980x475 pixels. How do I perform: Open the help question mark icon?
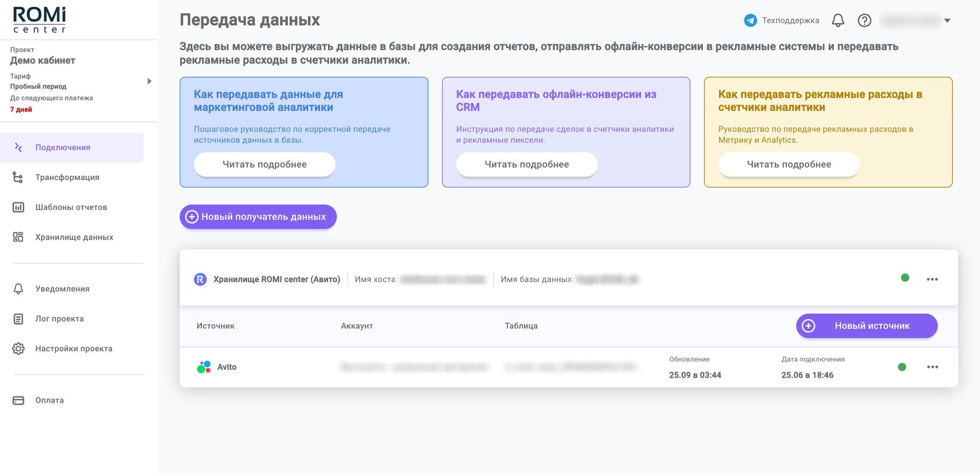[x=864, y=20]
